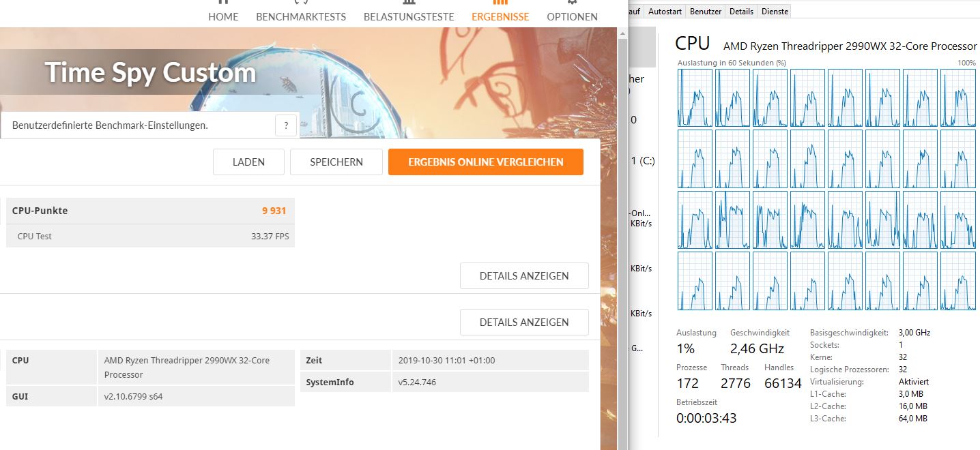The height and width of the screenshot is (450, 980).
Task: Click the Virtualisierung Aktiviert value
Action: pos(914,382)
